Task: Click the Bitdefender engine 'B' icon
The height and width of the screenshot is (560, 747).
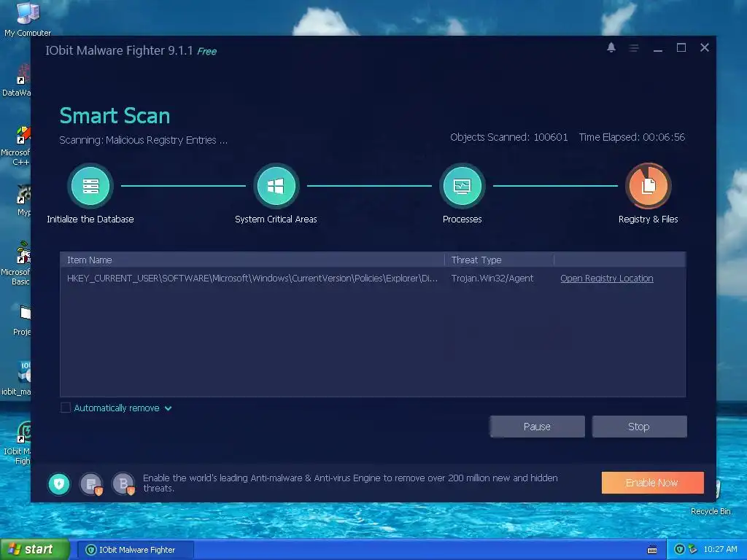Action: tap(124, 484)
